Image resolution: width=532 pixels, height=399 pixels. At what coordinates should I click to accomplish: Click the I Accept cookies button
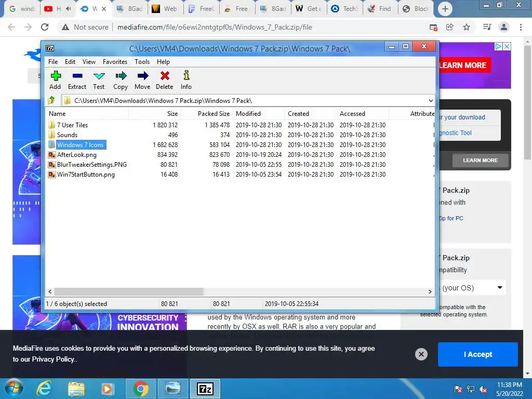(x=478, y=354)
